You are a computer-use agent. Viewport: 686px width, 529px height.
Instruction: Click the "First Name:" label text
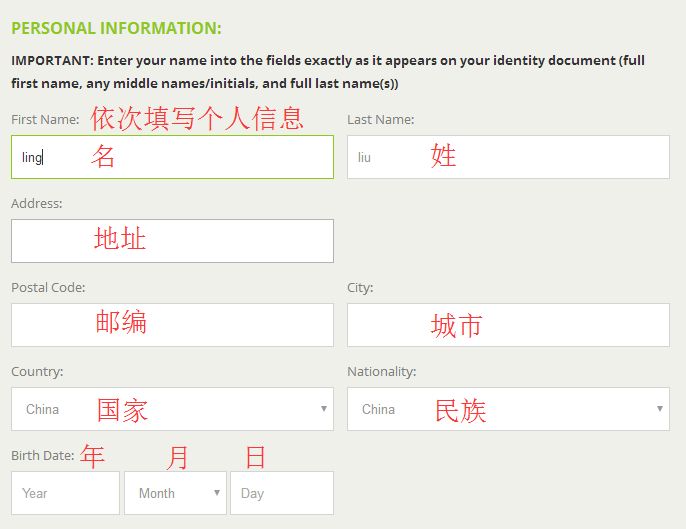pos(45,119)
